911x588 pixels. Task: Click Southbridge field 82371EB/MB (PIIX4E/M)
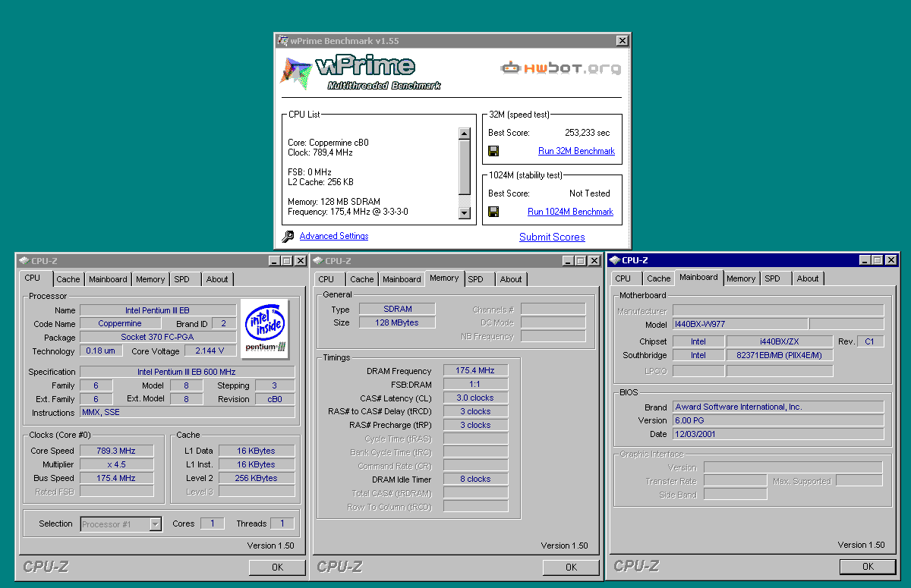[x=780, y=355]
